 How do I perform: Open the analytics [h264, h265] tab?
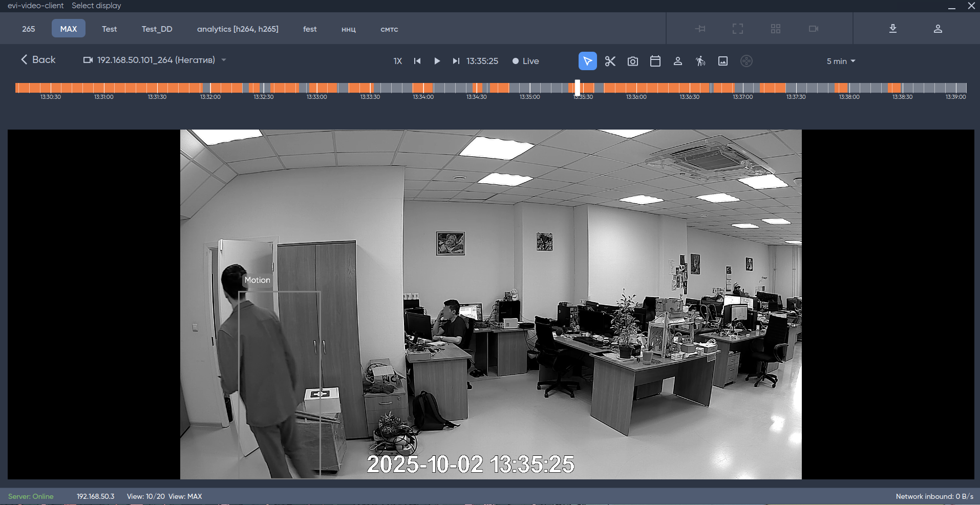tap(238, 29)
